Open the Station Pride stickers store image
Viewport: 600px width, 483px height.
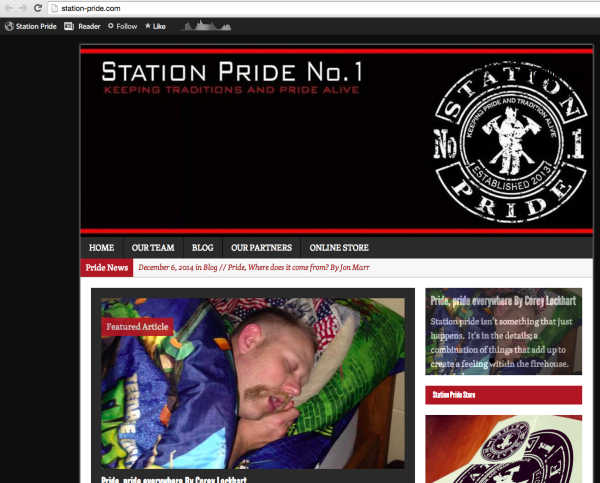coord(504,449)
